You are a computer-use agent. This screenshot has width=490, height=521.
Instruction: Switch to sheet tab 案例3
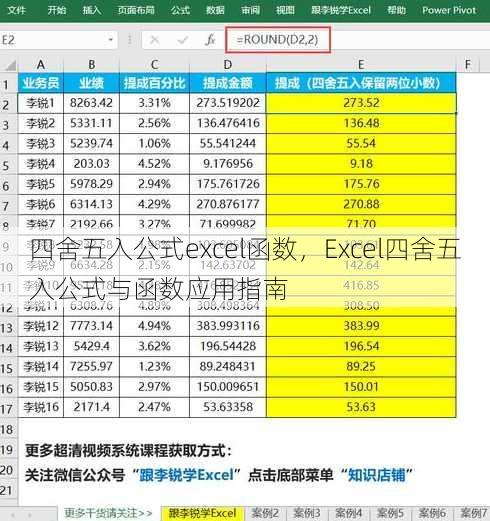307,513
